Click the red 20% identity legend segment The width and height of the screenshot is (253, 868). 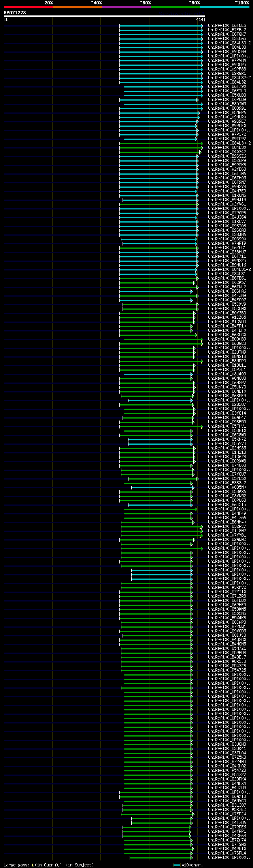[28, 7]
